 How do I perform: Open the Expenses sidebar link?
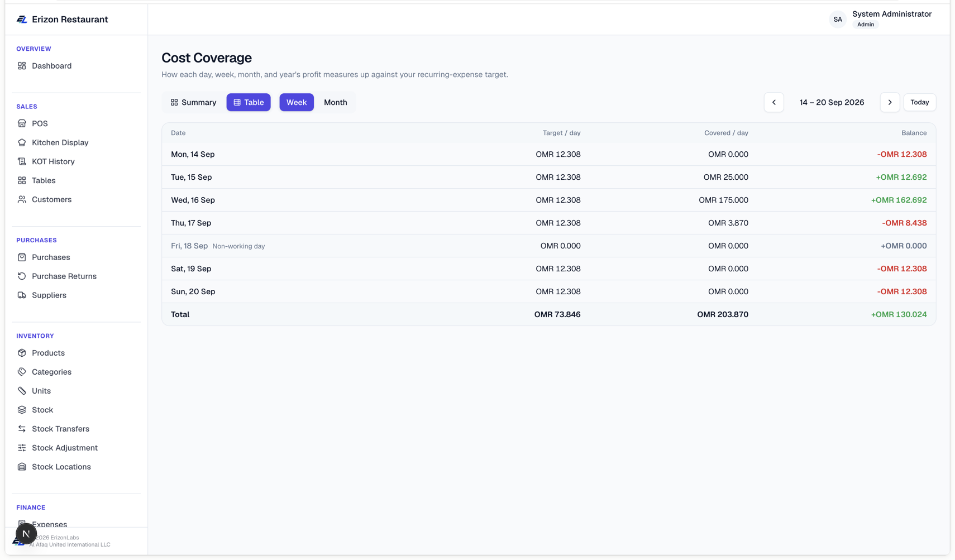[x=49, y=524]
